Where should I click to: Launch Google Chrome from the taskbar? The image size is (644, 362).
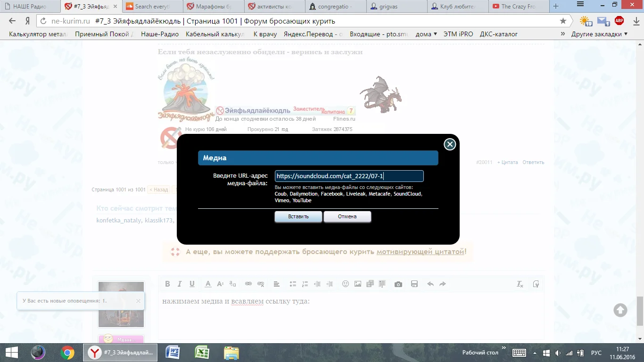point(67,353)
